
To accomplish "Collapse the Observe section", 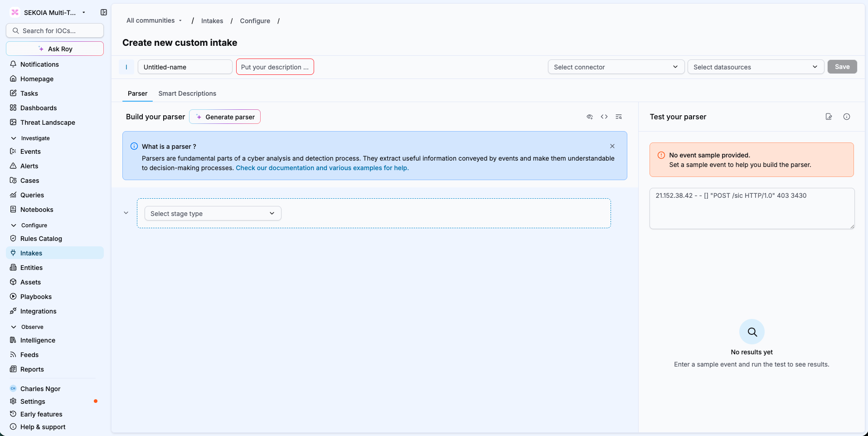I will 14,327.
